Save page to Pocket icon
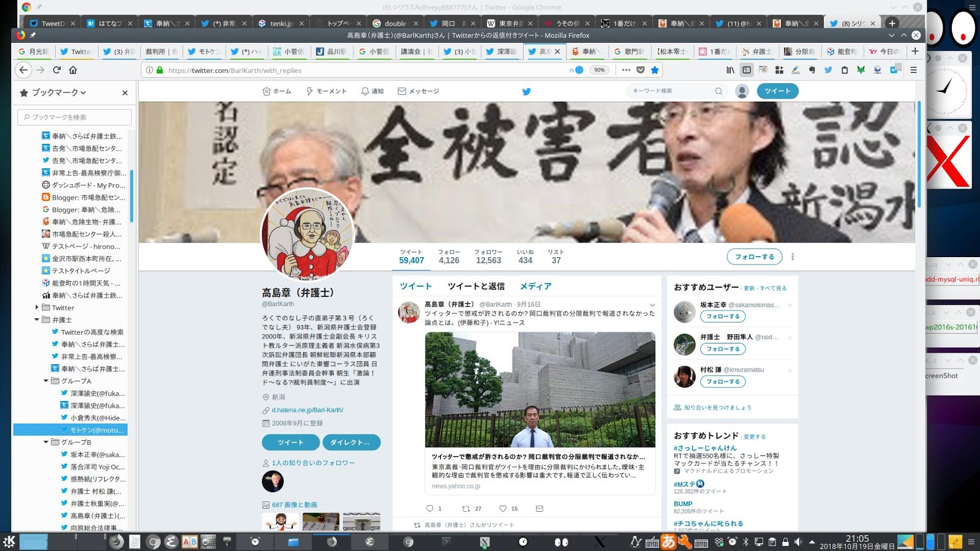The height and width of the screenshot is (551, 980). (641, 70)
